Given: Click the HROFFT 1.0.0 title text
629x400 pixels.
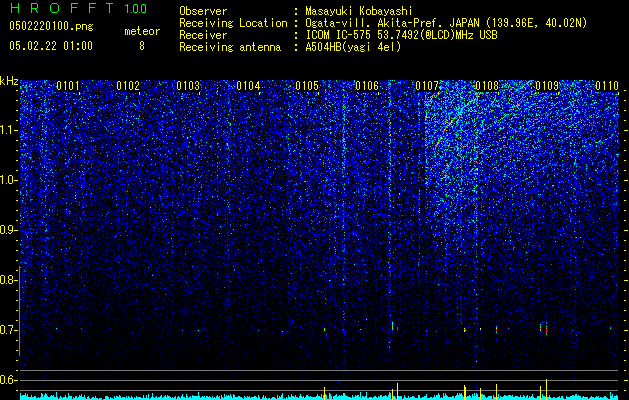Looking at the screenshot, I should [x=78, y=8].
